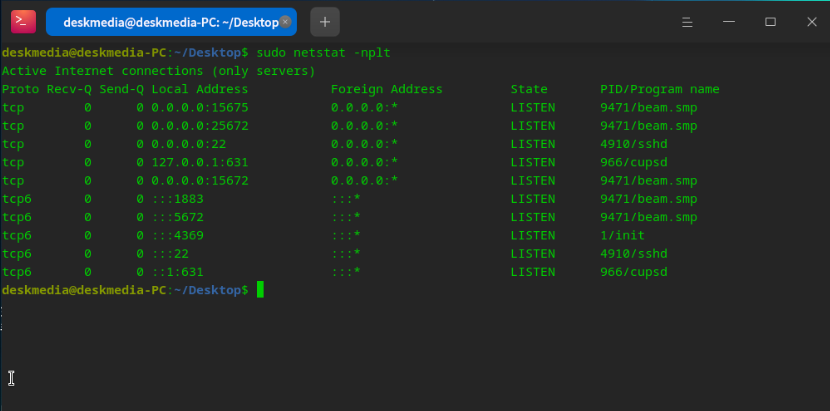This screenshot has width=830, height=411.
Task: Click '9471/beam.smp' in the :::1883 row
Action: pos(648,199)
